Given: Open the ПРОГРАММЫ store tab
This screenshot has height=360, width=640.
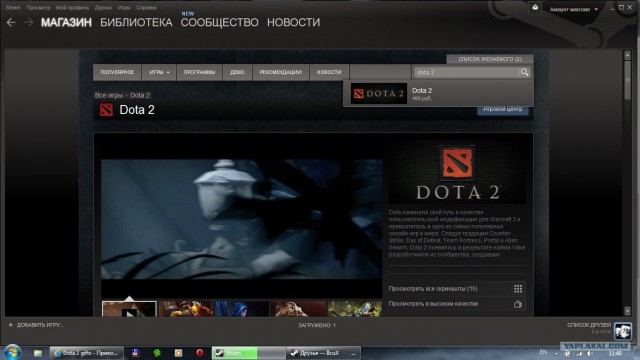Looking at the screenshot, I should pos(199,72).
